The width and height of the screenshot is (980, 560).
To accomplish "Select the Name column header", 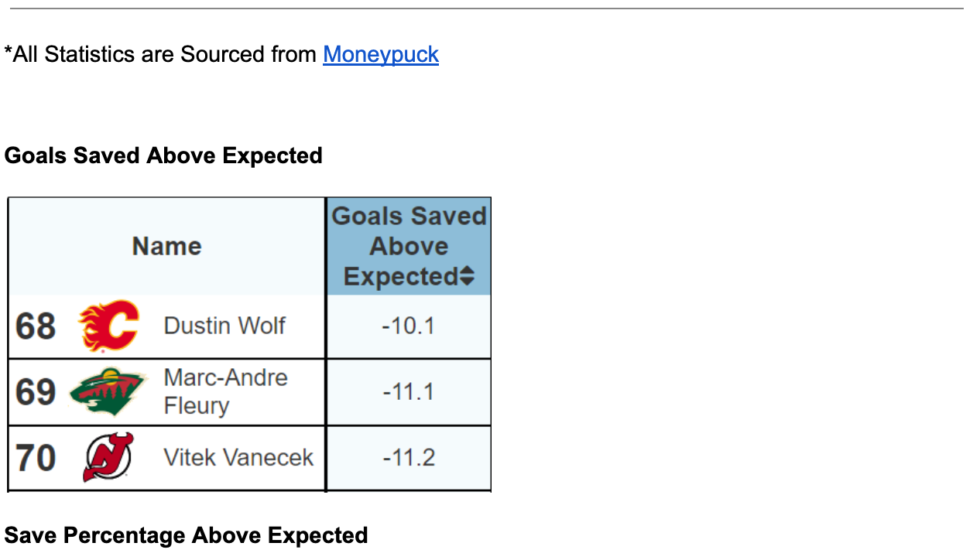I will click(x=166, y=246).
